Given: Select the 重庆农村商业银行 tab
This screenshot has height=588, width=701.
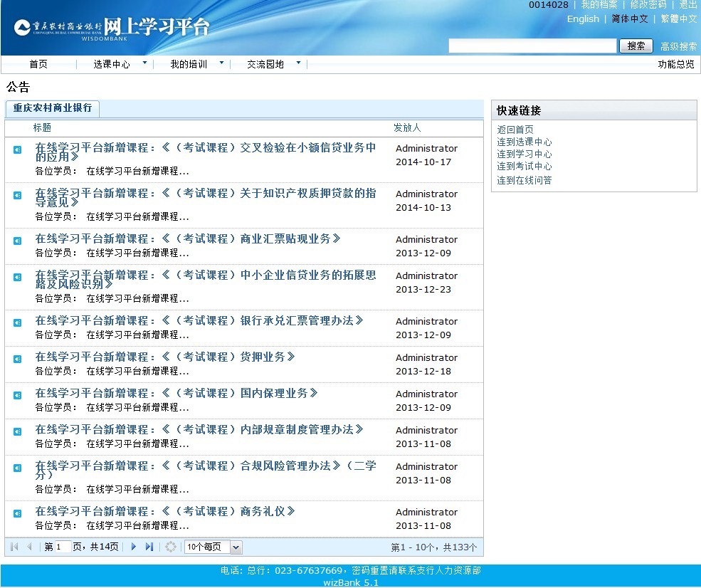Looking at the screenshot, I should [x=52, y=107].
